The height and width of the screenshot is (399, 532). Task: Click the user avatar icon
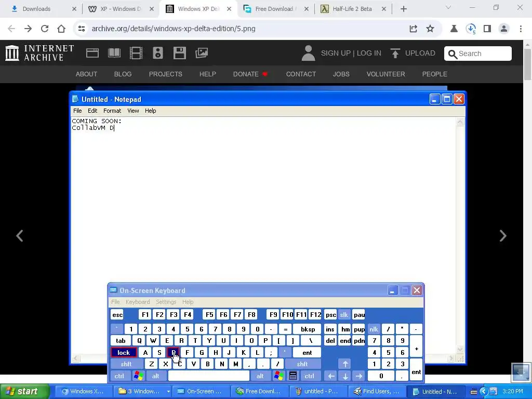click(308, 54)
